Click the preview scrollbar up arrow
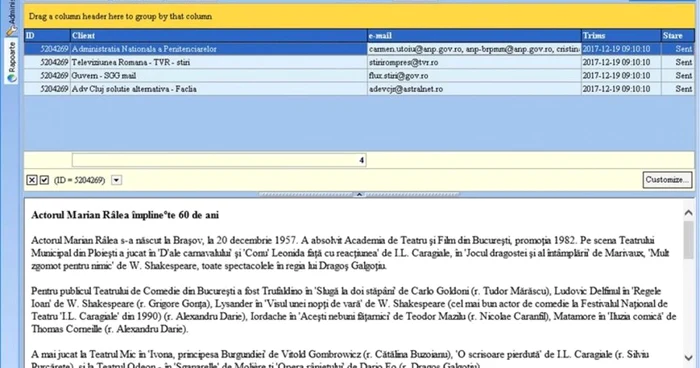700x368 pixels. (x=688, y=213)
